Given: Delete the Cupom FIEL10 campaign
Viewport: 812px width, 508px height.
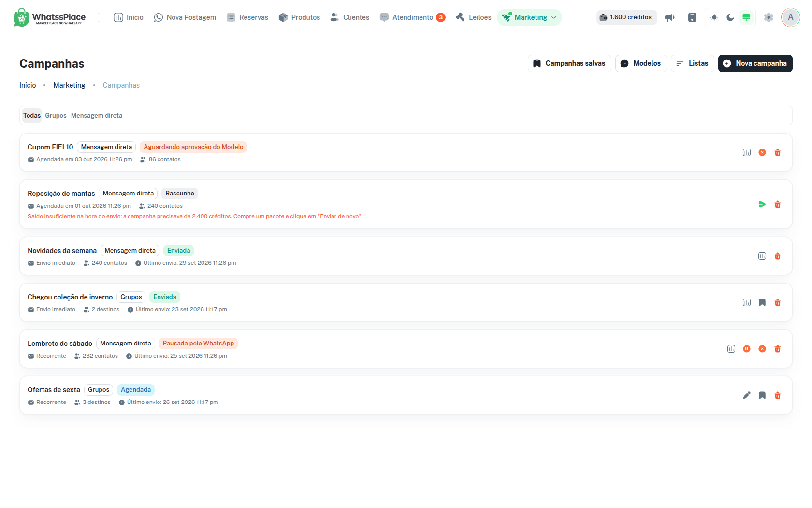Looking at the screenshot, I should (778, 152).
